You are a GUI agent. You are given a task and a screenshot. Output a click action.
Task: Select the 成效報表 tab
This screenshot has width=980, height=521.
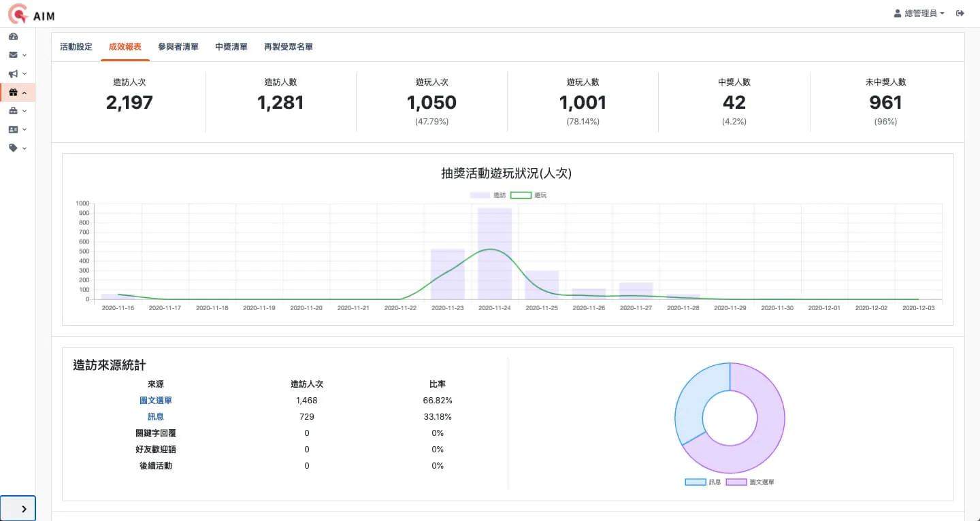(x=125, y=47)
